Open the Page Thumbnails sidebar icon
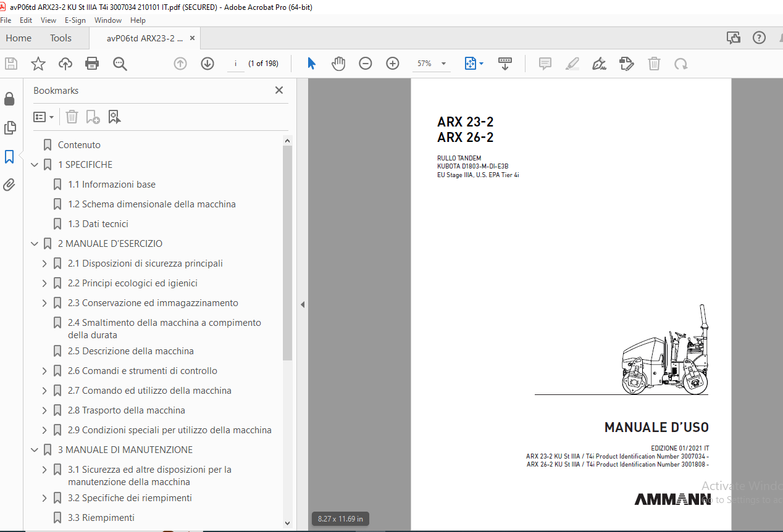Screen dimensions: 783x532 tap(9, 128)
